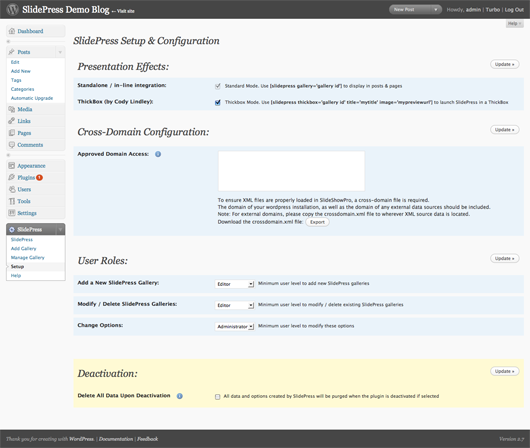This screenshot has width=530, height=448.
Task: Open Media menu item
Action: pyautogui.click(x=25, y=109)
